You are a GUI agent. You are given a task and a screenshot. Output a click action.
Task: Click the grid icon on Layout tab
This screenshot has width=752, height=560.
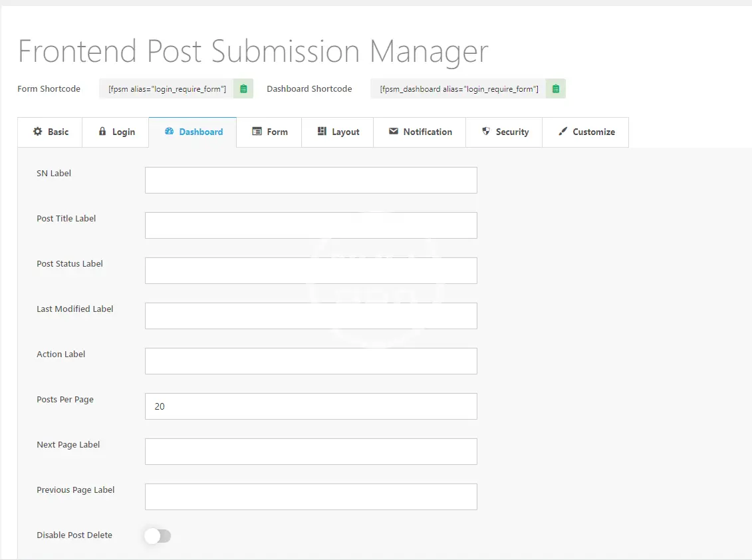322,132
